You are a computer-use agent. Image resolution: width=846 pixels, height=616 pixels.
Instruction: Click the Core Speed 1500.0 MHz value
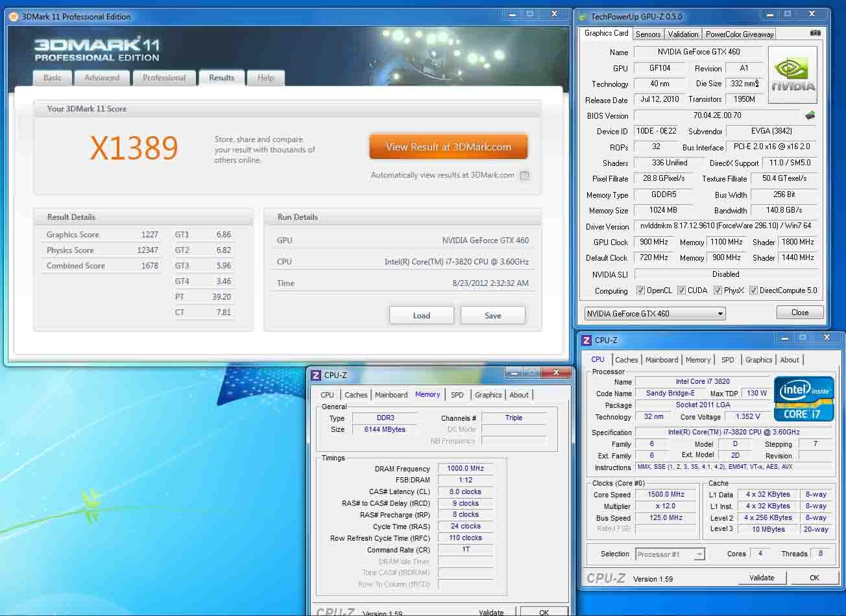click(x=666, y=494)
